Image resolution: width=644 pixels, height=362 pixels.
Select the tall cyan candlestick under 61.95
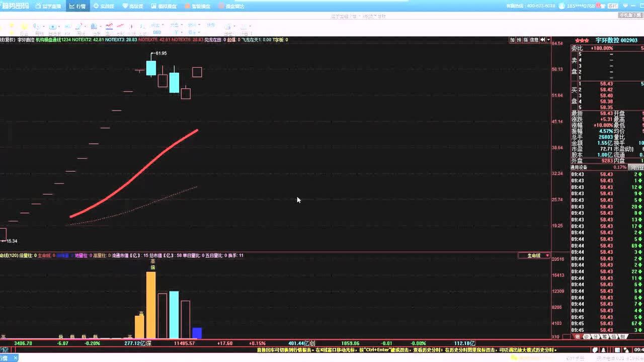151,68
